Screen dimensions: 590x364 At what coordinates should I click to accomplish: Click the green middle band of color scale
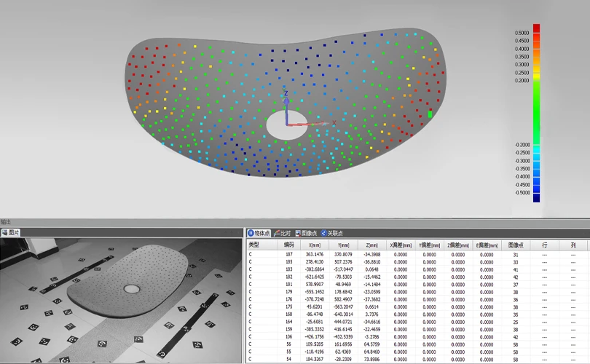(536, 112)
